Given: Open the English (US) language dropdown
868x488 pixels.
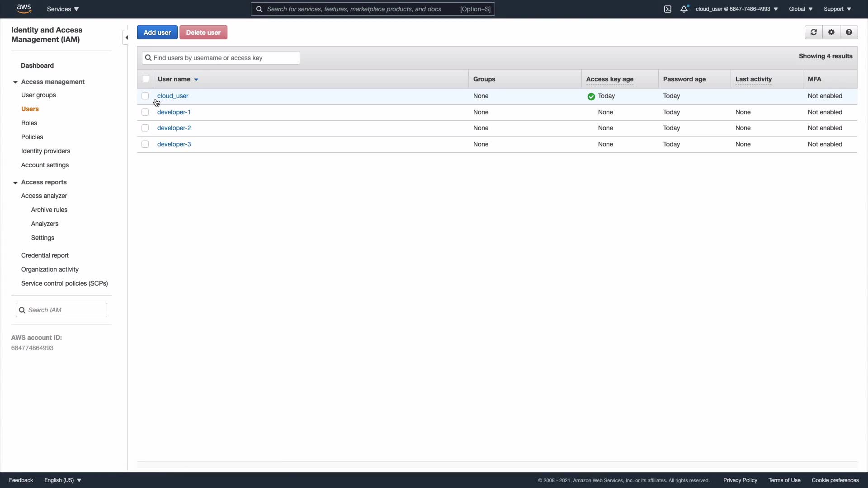Looking at the screenshot, I should tap(63, 480).
